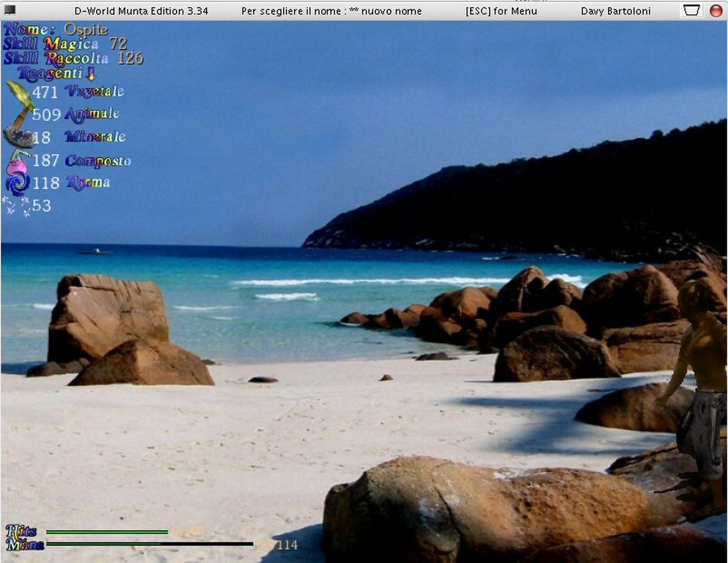Click the Vegetale leaf reagent icon
The height and width of the screenshot is (563, 728).
[19, 93]
